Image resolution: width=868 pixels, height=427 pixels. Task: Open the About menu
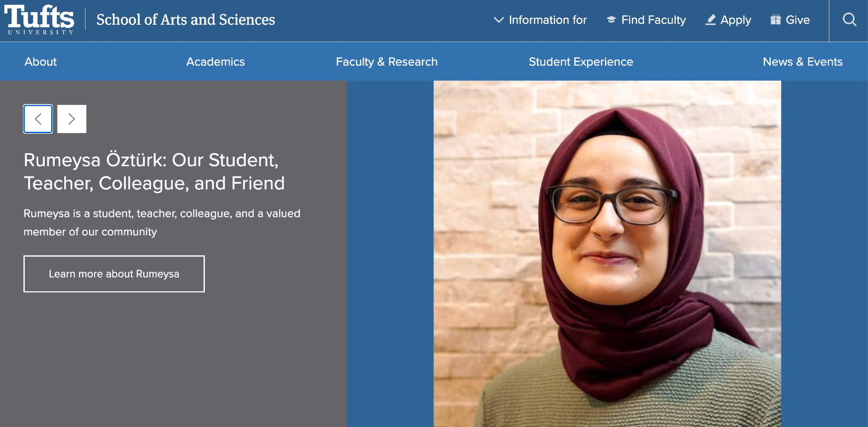click(41, 62)
